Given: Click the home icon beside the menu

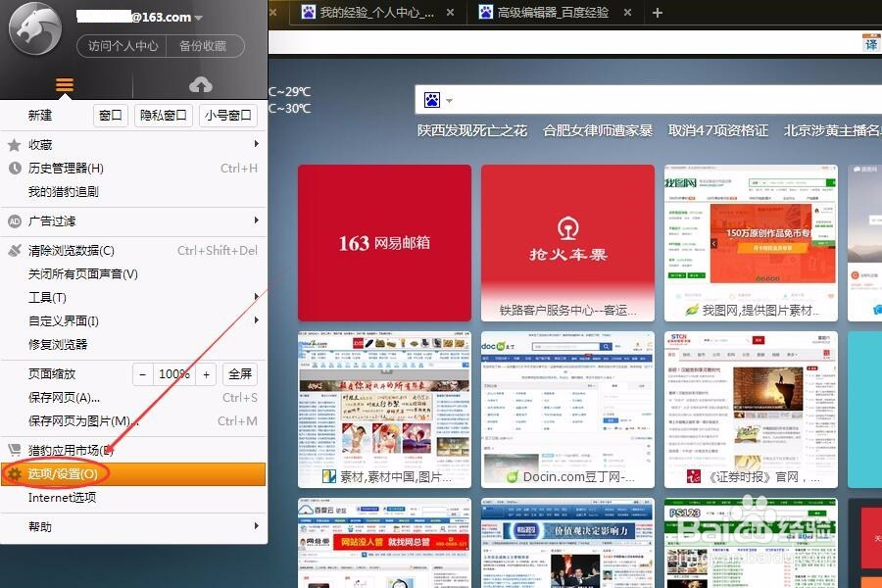Looking at the screenshot, I should (201, 84).
